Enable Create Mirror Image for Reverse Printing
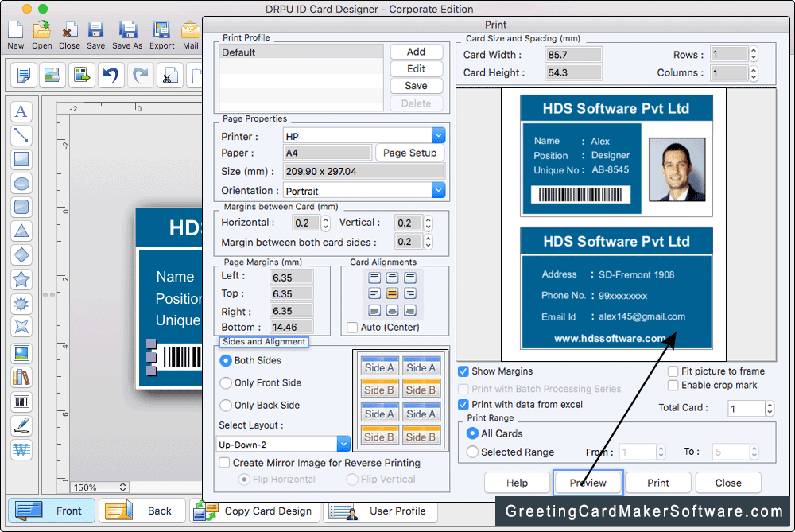The image size is (795, 532). click(224, 463)
